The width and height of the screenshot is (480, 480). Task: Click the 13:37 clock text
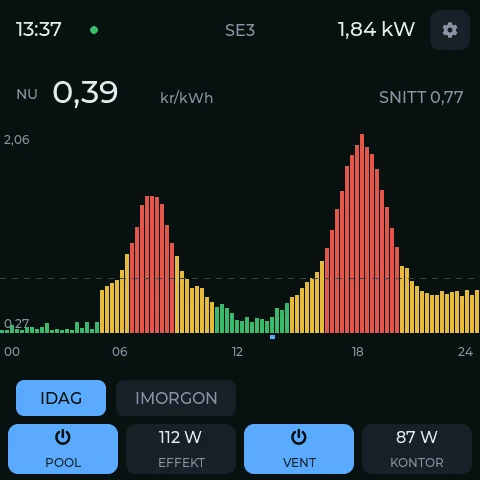pyautogui.click(x=39, y=29)
